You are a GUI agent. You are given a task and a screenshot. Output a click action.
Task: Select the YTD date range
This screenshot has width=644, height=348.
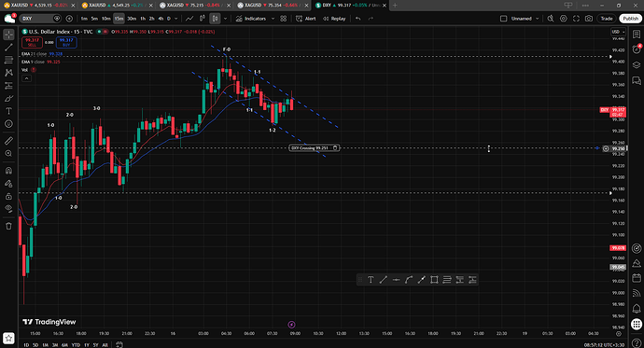click(x=76, y=344)
